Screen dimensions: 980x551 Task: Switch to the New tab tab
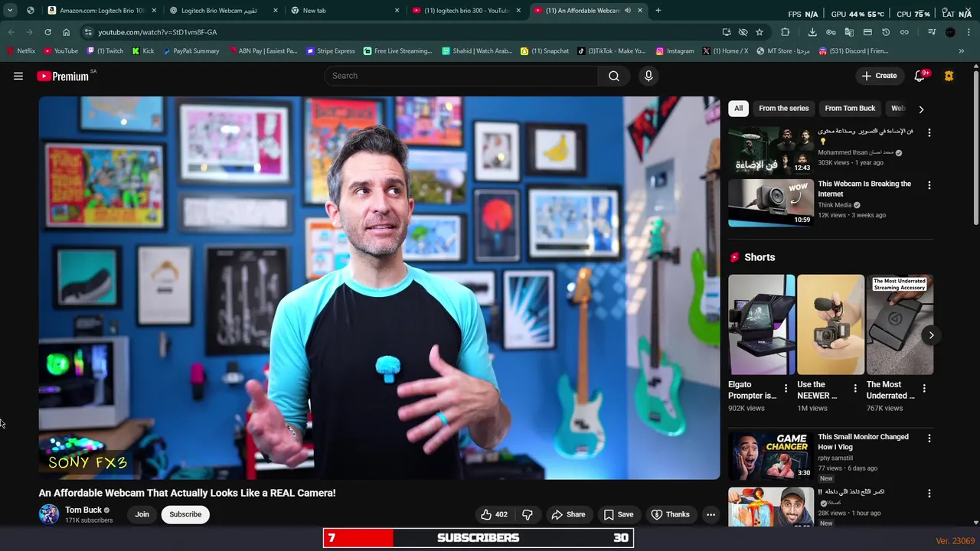(345, 11)
